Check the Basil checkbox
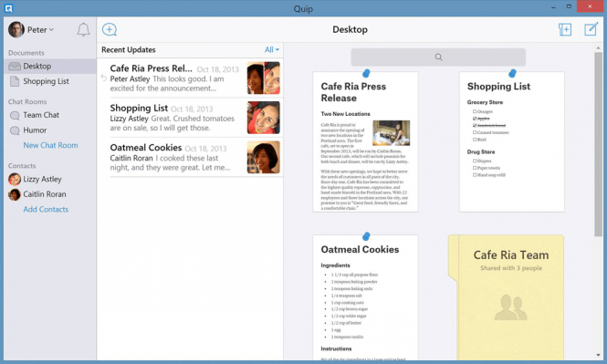Screen dimensions: 607x364 point(475,140)
